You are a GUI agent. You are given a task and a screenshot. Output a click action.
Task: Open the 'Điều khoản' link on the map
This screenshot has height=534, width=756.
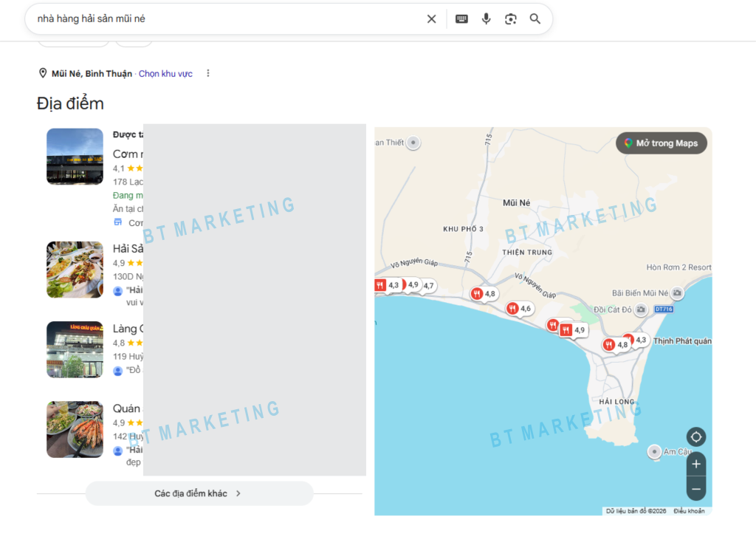pos(689,511)
